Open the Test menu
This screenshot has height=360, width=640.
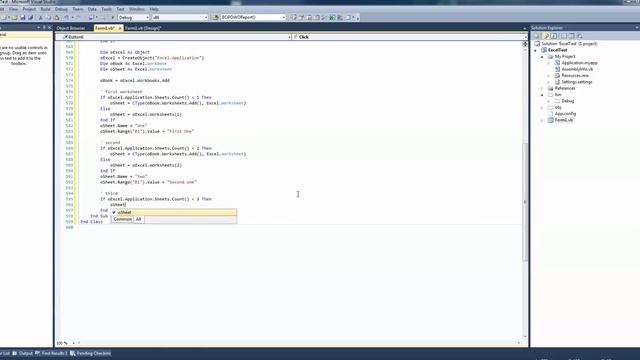[120, 9]
